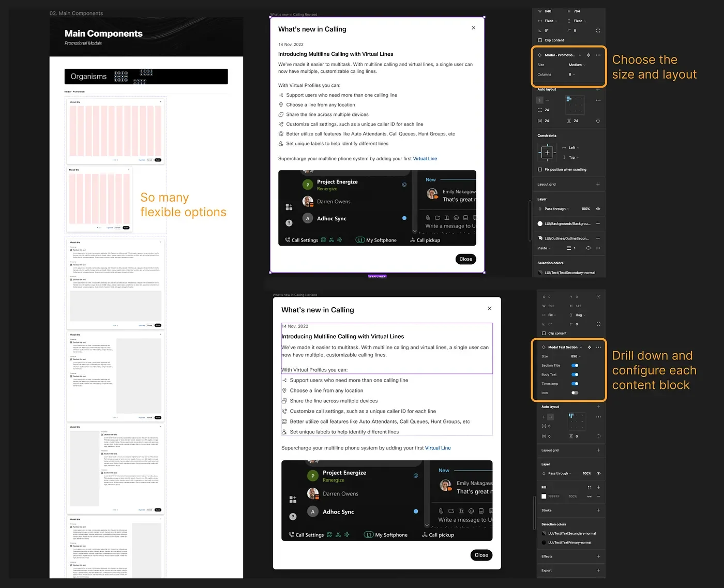
Task: Click the constraints box widget
Action: click(547, 153)
